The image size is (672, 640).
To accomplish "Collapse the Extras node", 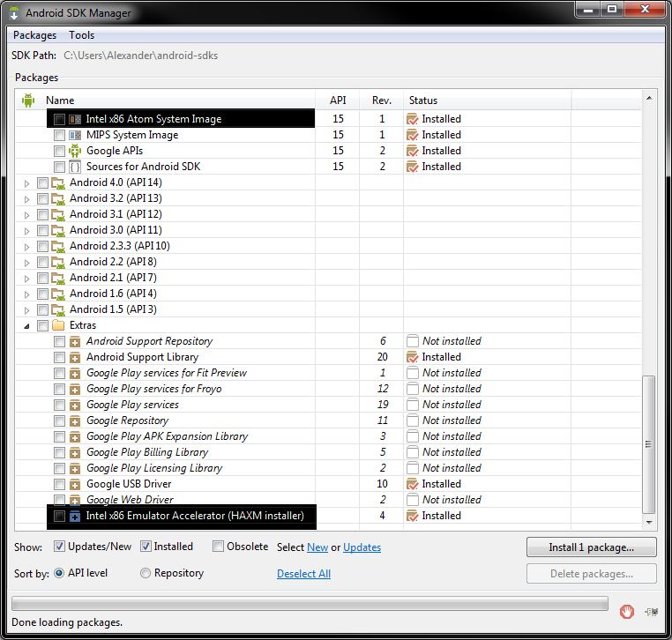I will pos(26,326).
